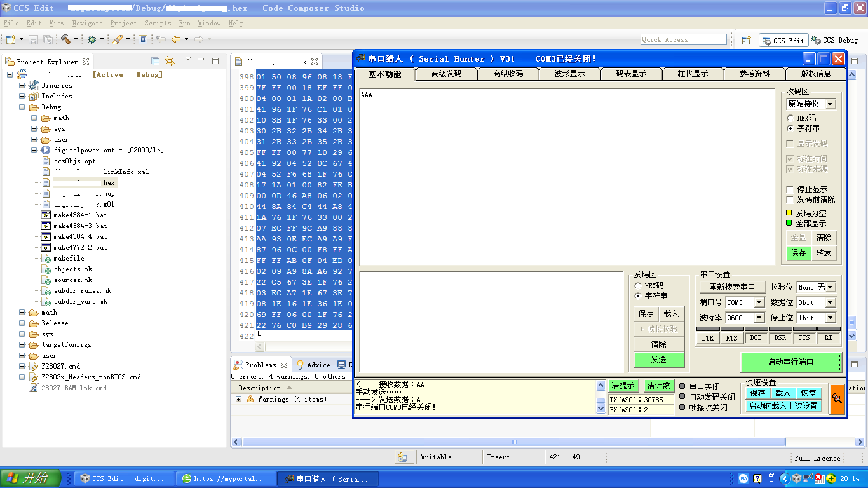Open the makefile in Project Explorer
The height and width of the screenshot is (488, 868).
[69, 258]
